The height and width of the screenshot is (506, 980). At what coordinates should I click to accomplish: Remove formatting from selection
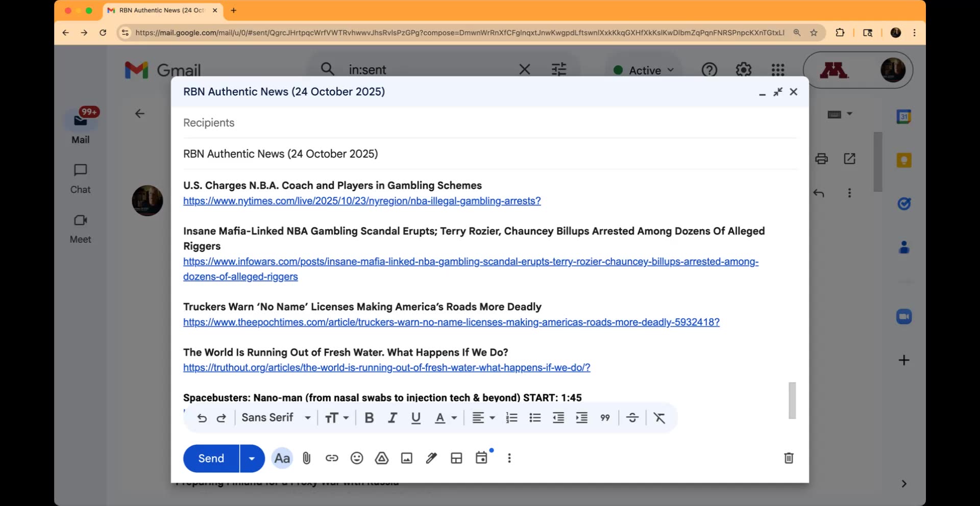click(659, 418)
